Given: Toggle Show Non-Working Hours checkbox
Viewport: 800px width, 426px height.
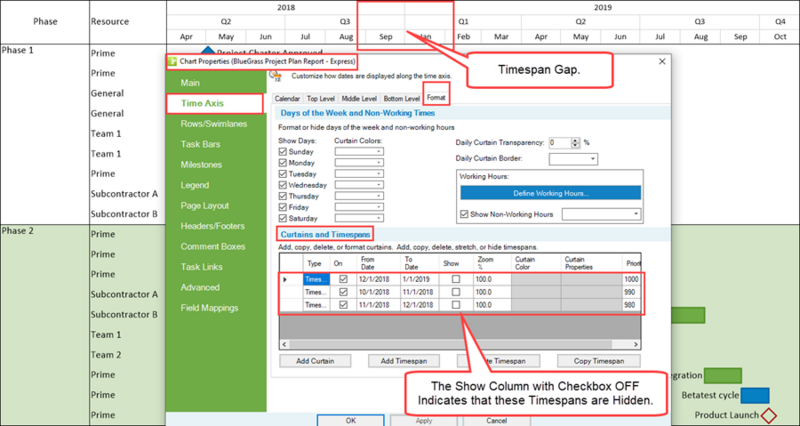Looking at the screenshot, I should point(464,214).
